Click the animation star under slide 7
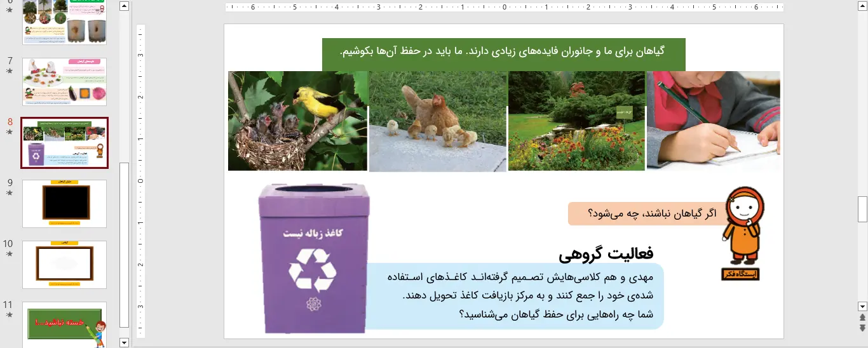The image size is (868, 348). point(9,71)
